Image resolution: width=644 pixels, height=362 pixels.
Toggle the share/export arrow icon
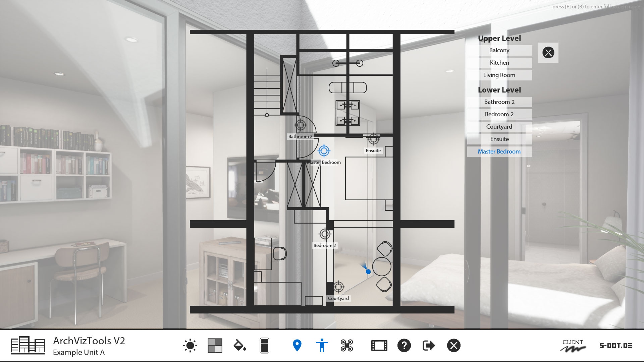click(428, 345)
